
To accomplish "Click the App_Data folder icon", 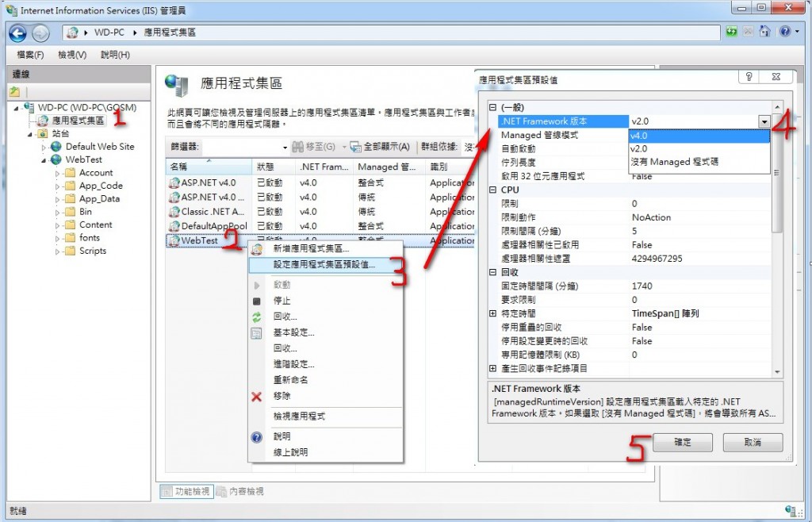I will (x=71, y=198).
